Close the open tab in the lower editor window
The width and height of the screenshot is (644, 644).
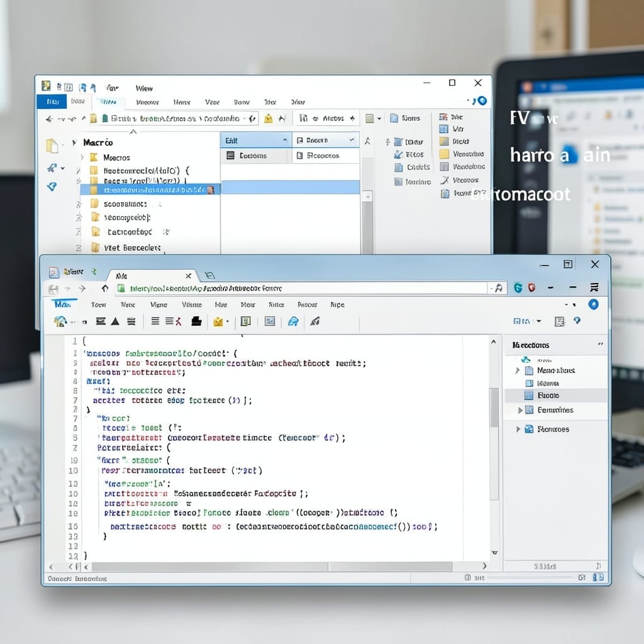(188, 276)
